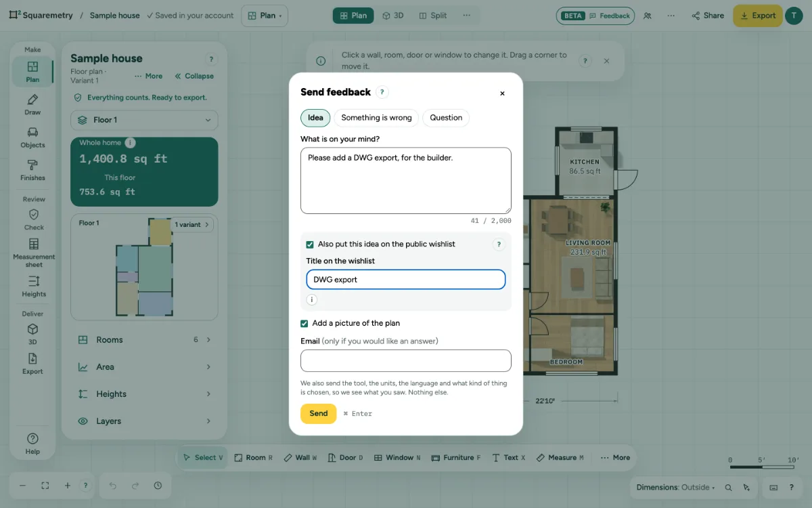The height and width of the screenshot is (508, 812).
Task: Click the help icon next to Sample house title
Action: click(210, 60)
